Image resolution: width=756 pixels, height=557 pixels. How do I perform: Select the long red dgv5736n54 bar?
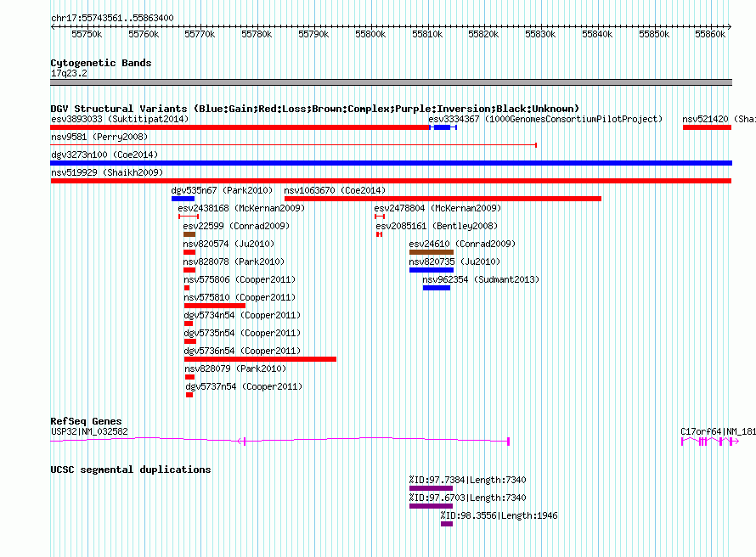click(261, 359)
